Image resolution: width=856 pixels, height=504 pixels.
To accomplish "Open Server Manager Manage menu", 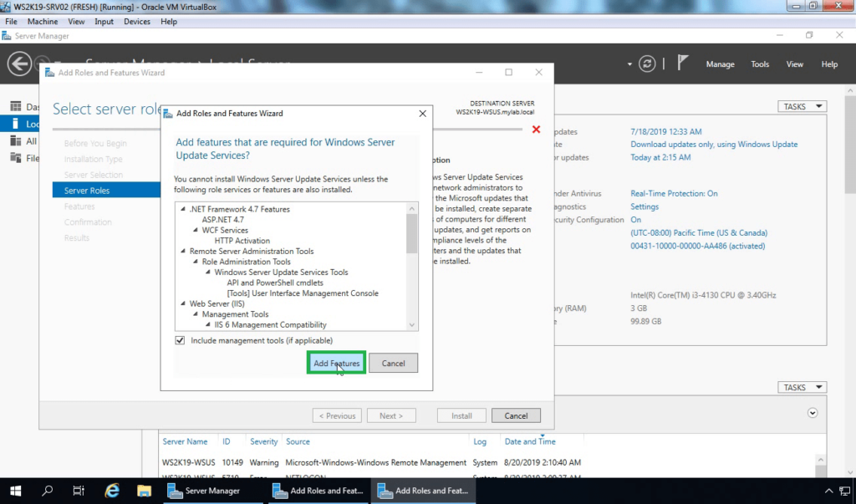I will [x=720, y=64].
